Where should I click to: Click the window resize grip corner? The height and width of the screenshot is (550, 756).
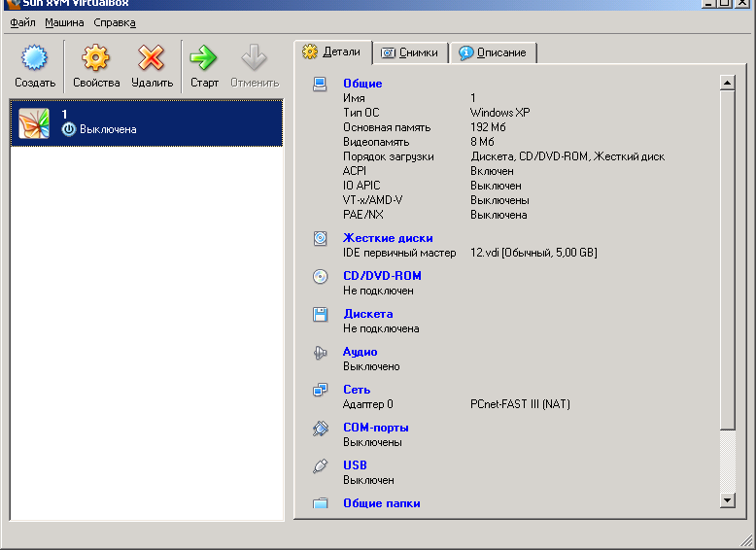(746, 540)
